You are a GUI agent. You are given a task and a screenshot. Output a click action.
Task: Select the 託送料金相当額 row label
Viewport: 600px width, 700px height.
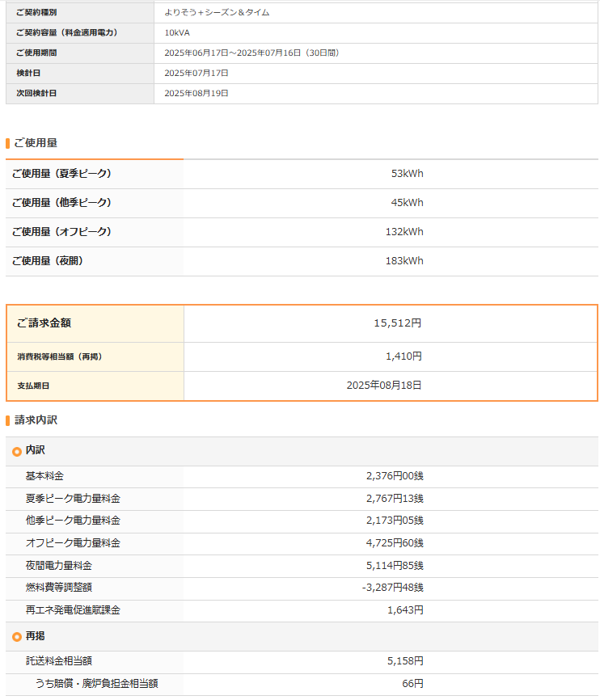(x=59, y=660)
